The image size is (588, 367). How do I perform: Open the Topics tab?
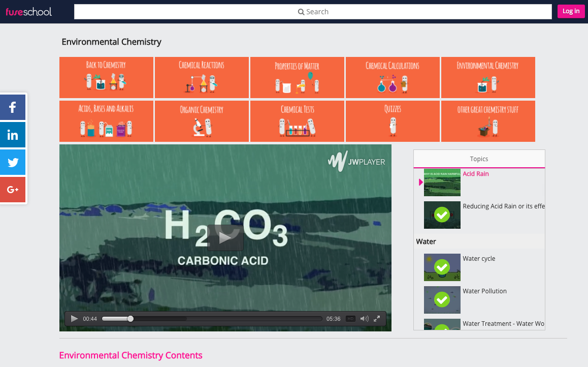click(479, 159)
